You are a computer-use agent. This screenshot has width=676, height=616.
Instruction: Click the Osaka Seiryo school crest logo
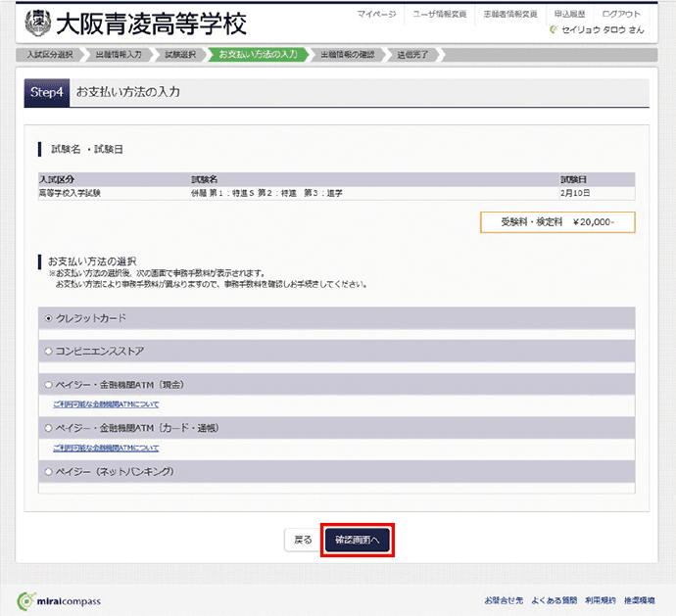[37, 23]
